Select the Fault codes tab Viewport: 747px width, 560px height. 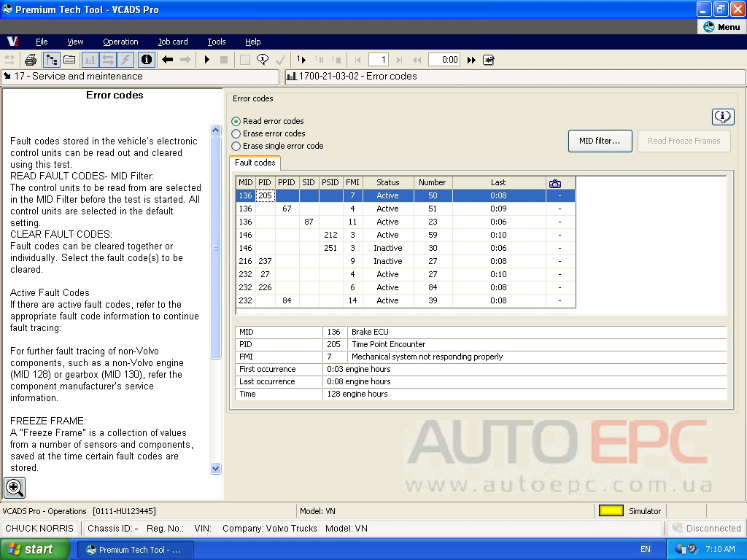tap(255, 163)
